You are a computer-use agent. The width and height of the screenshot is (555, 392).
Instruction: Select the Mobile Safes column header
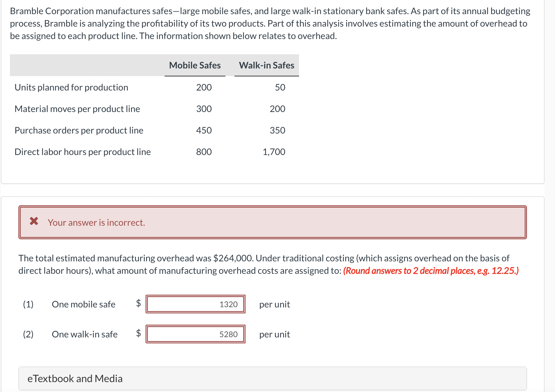195,65
